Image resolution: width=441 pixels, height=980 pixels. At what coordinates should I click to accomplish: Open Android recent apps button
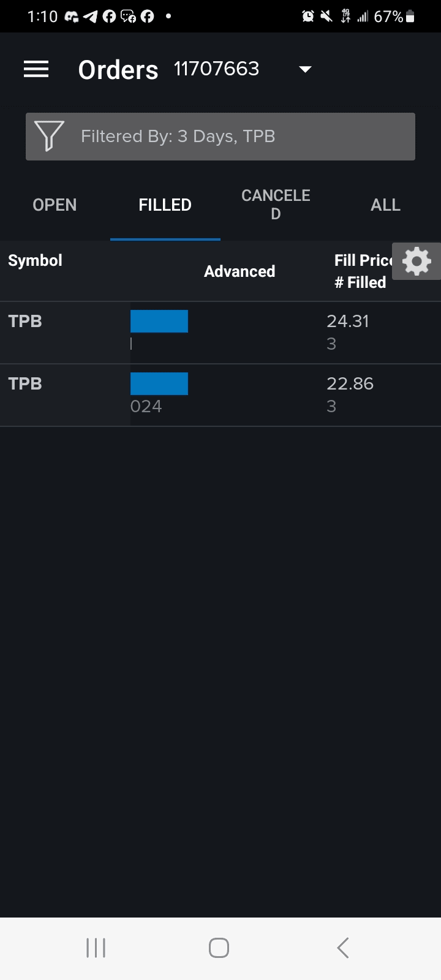[x=96, y=948]
